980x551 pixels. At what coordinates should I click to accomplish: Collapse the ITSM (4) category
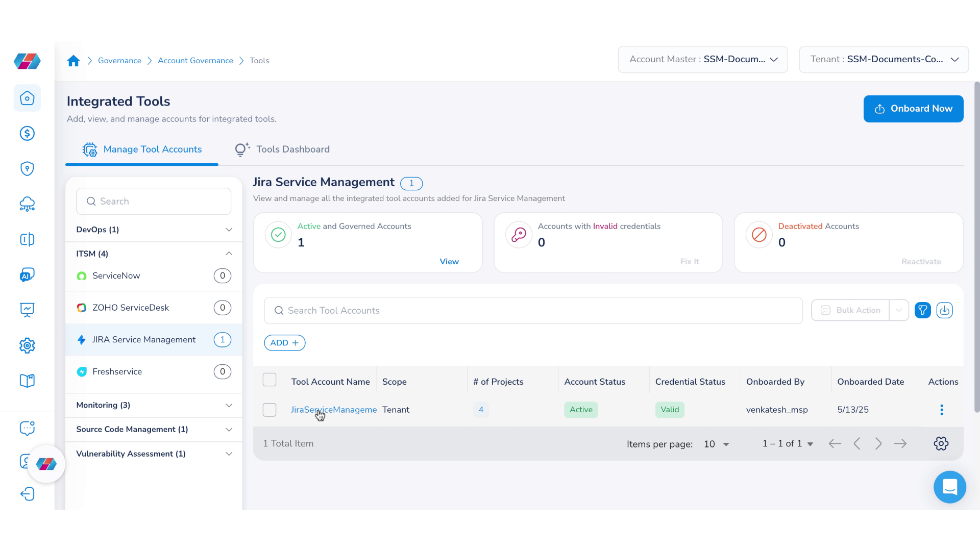(x=154, y=254)
